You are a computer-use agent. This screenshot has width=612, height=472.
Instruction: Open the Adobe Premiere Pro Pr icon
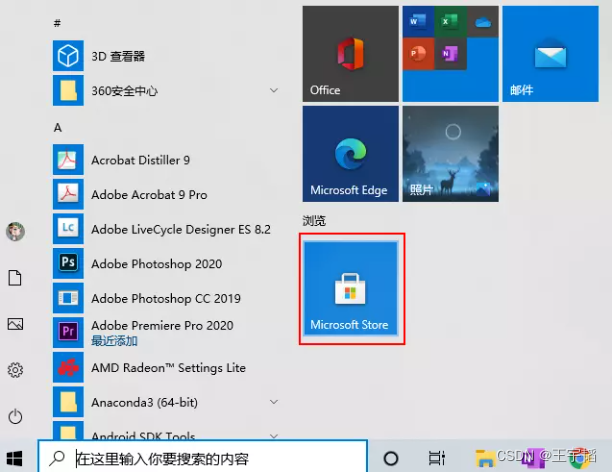click(x=68, y=332)
